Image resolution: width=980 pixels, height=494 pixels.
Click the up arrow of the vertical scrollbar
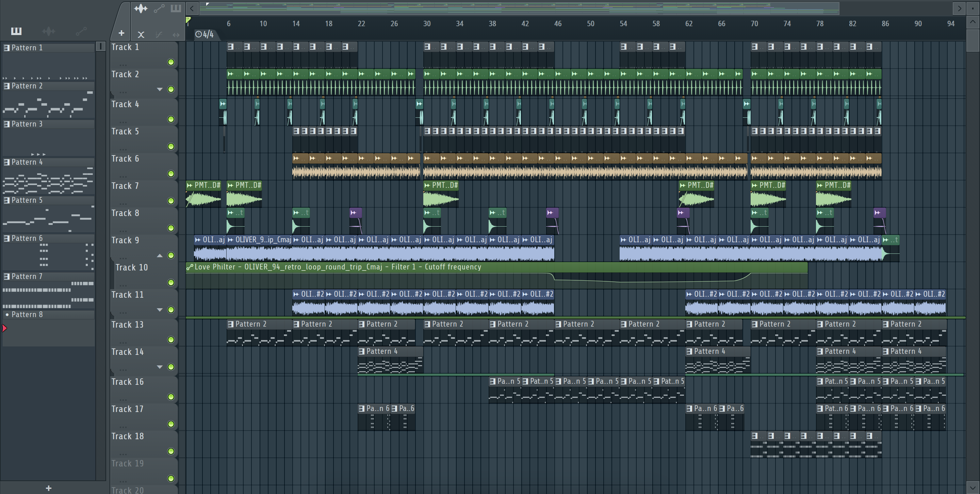click(973, 22)
